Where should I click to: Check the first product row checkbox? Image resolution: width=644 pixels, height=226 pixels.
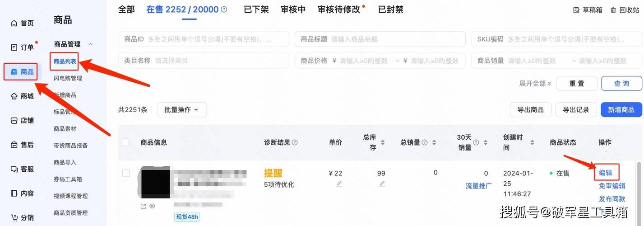[x=126, y=173]
